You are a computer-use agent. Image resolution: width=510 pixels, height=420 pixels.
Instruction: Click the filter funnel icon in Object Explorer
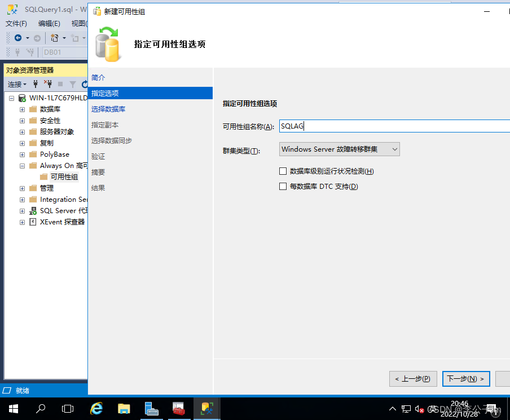pyautogui.click(x=73, y=85)
